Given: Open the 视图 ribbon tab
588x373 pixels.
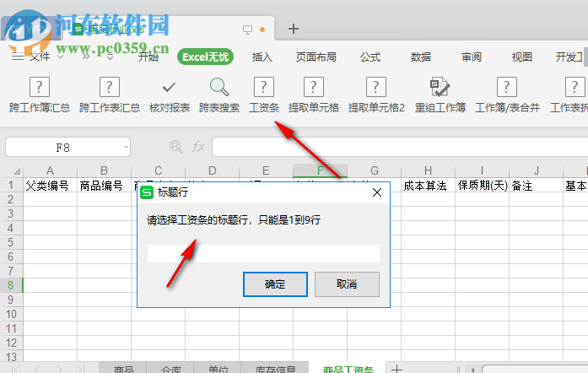Looking at the screenshot, I should click(x=521, y=57).
